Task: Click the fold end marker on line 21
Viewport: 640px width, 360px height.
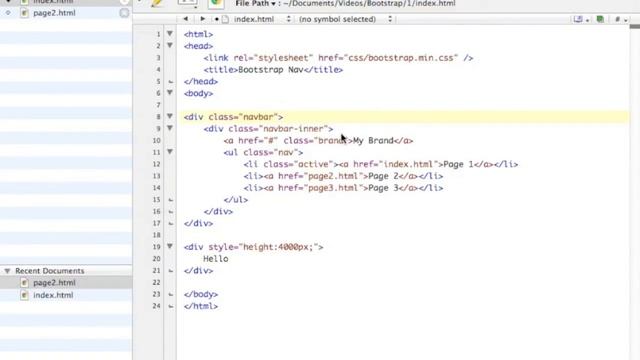Action: pos(170,271)
